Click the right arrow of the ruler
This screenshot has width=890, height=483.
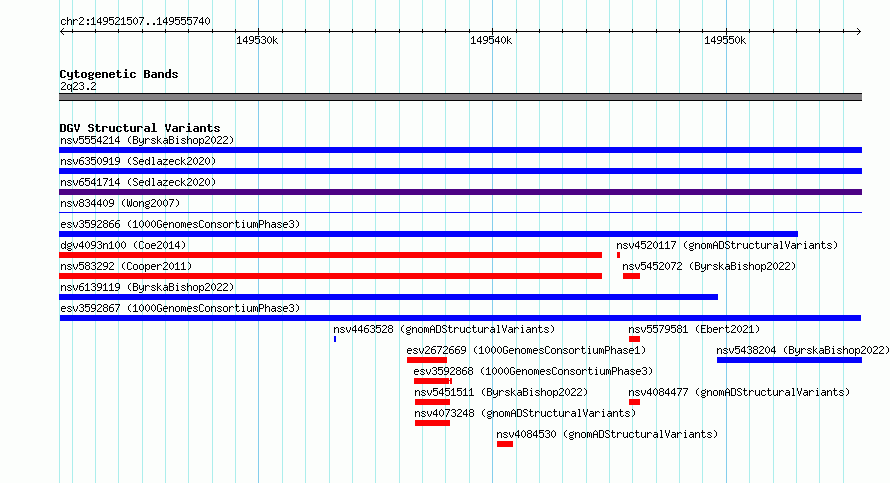click(859, 31)
